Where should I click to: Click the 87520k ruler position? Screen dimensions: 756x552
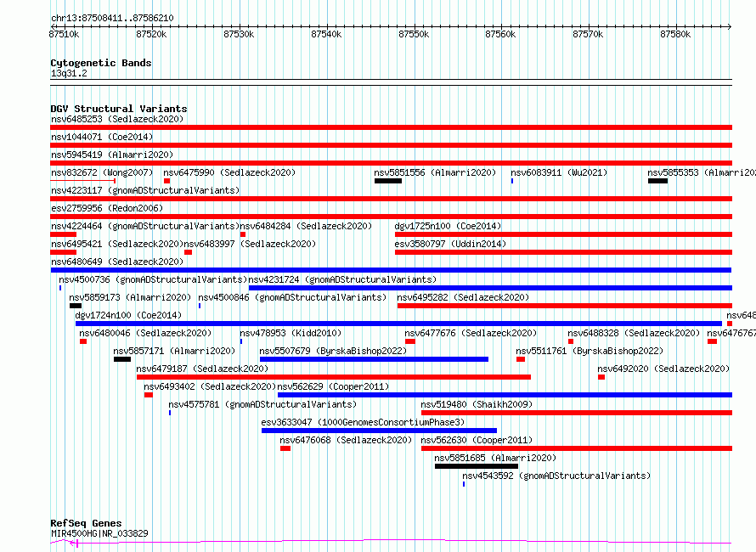tap(151, 34)
